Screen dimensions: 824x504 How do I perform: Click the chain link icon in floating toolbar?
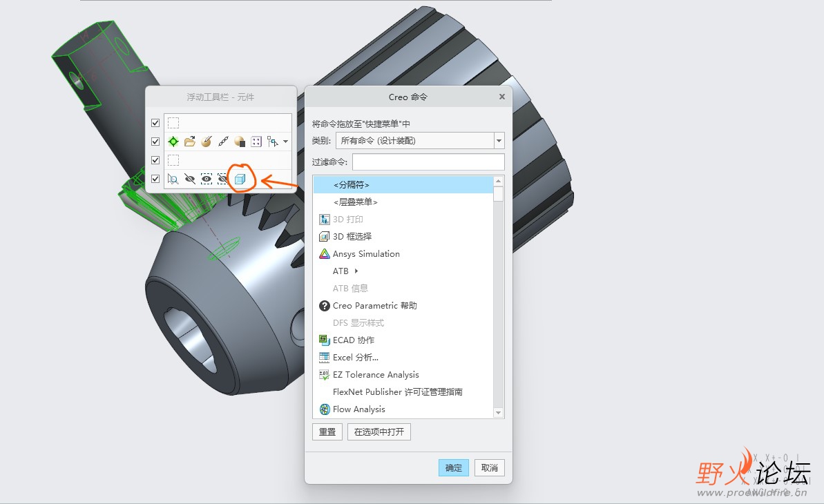(223, 142)
